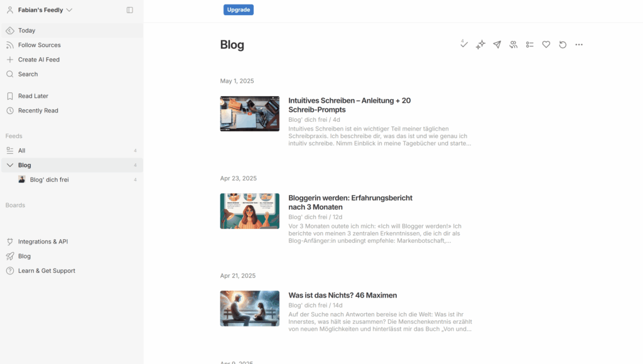The height and width of the screenshot is (364, 643).
Task: Click the heart favorite icon
Action: (546, 45)
